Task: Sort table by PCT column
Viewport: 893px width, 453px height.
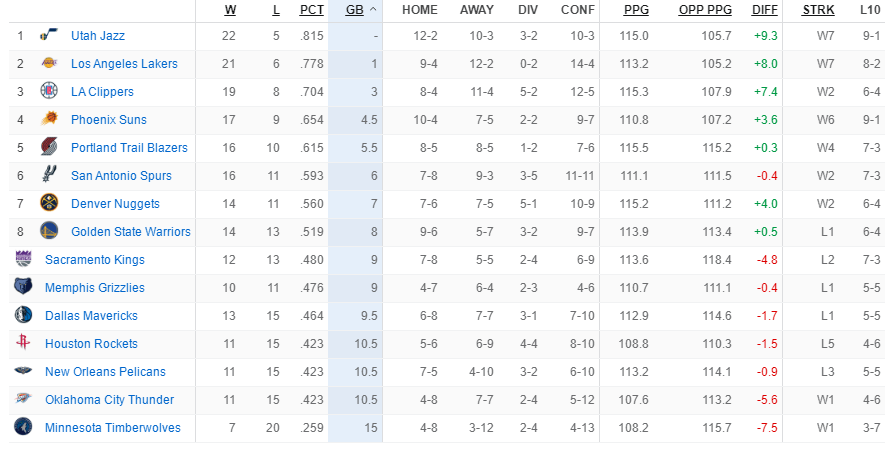Action: point(311,10)
